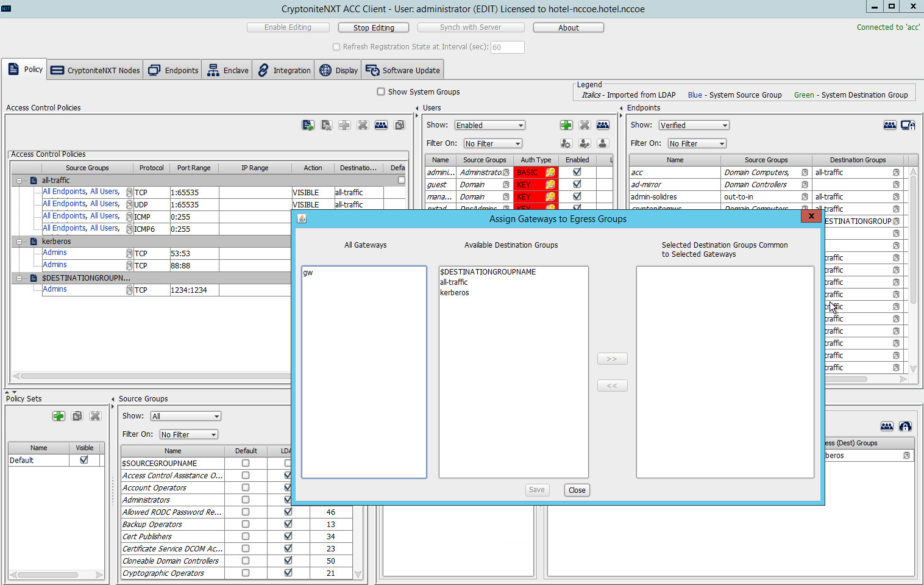Click Stop Editing button
The height and width of the screenshot is (585, 924).
point(374,27)
